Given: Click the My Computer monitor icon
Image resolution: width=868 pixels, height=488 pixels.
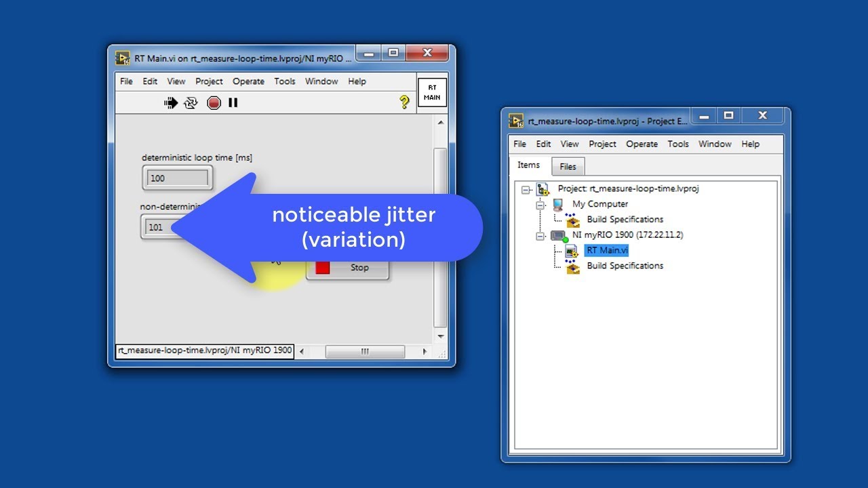Looking at the screenshot, I should (558, 204).
